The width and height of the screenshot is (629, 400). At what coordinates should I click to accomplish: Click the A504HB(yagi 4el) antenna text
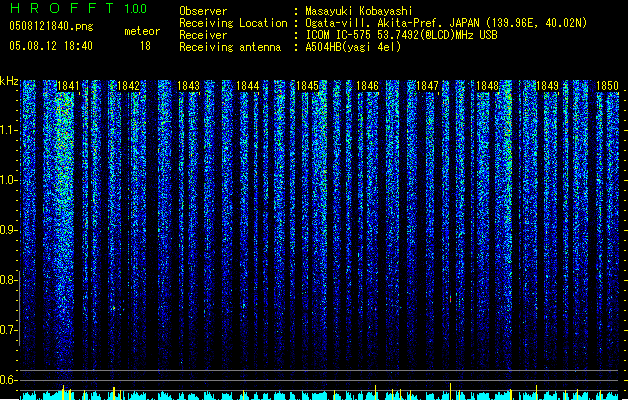click(x=353, y=47)
